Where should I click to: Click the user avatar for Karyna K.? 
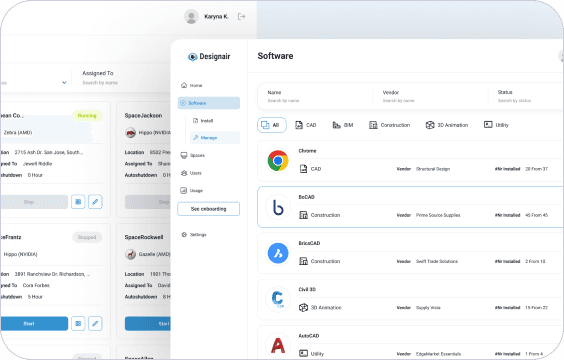pos(191,17)
